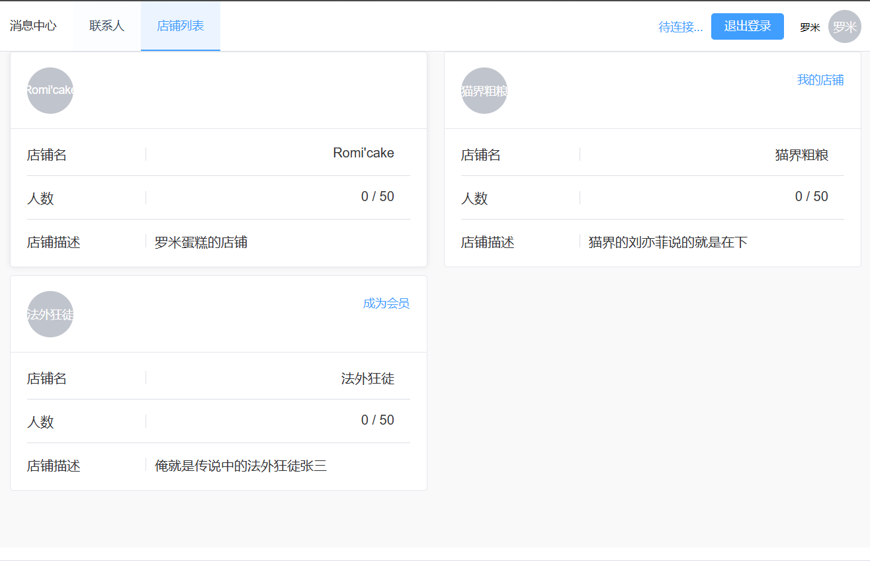Click the 待连接... status link
Image resolution: width=870 pixels, height=588 pixels.
680,27
